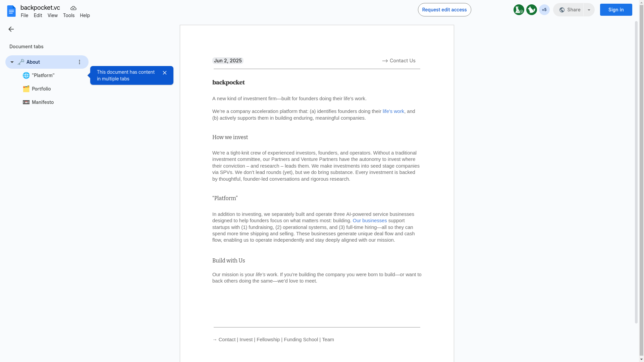Switch to the "Platform" document tab
Viewport: 644px width, 362px height.
43,75
